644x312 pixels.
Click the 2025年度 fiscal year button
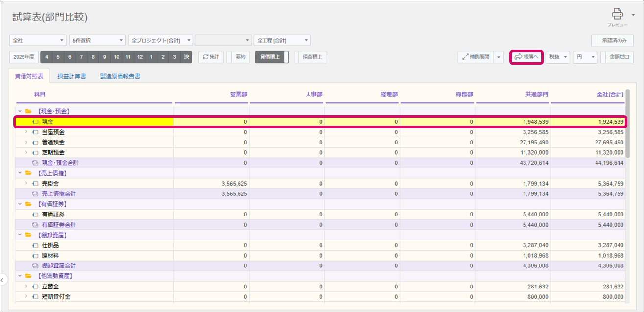24,57
